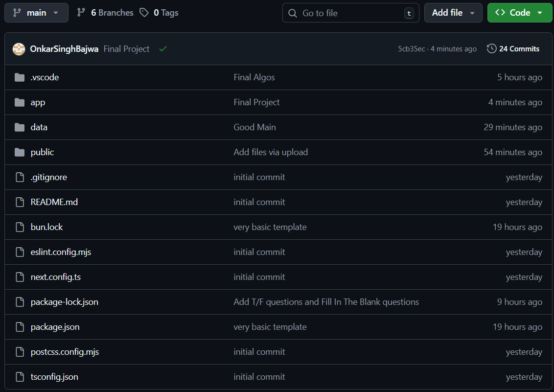
Task: Open the tsconfig.json file
Action: [54, 377]
